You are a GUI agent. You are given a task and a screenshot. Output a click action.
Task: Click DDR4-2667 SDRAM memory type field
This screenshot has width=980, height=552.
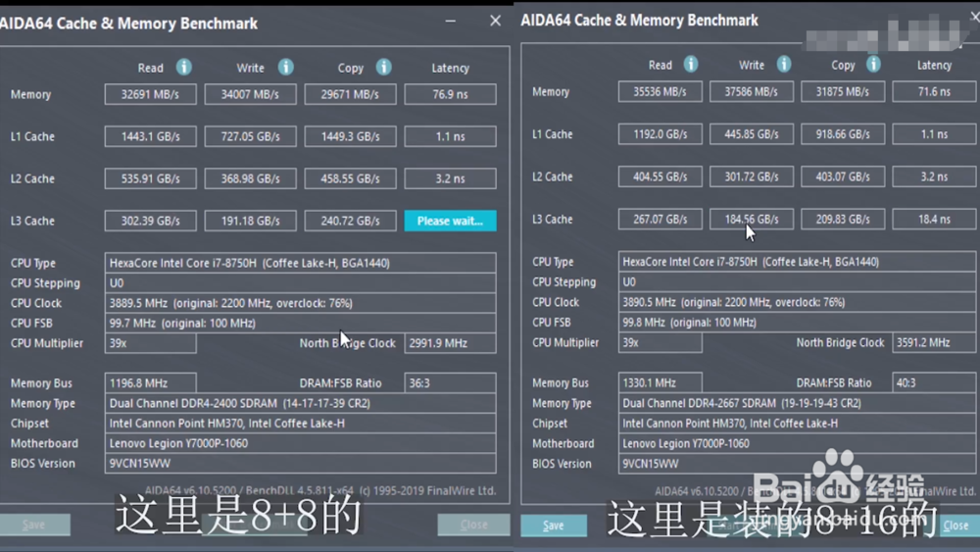pos(797,403)
